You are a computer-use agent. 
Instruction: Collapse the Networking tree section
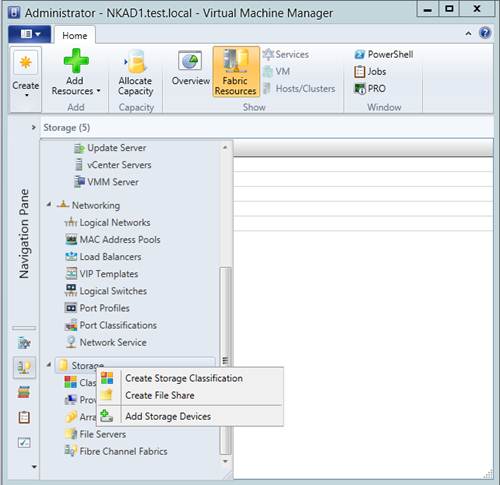pos(49,204)
